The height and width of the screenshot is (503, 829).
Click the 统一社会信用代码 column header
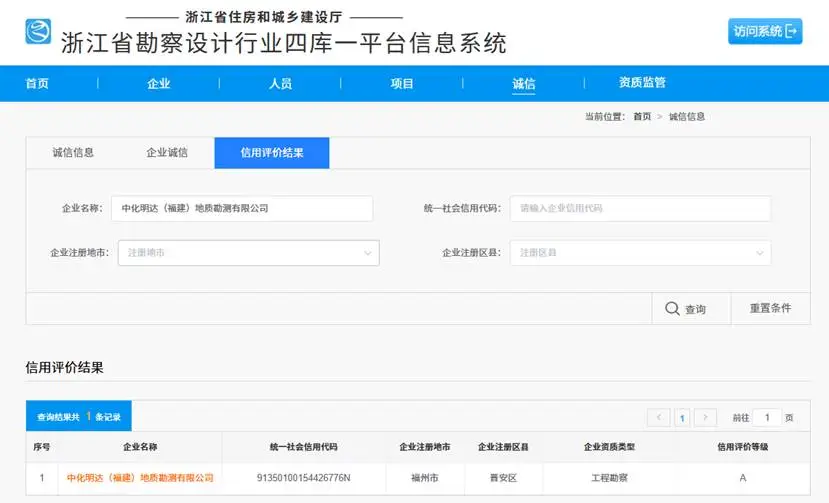coord(303,447)
